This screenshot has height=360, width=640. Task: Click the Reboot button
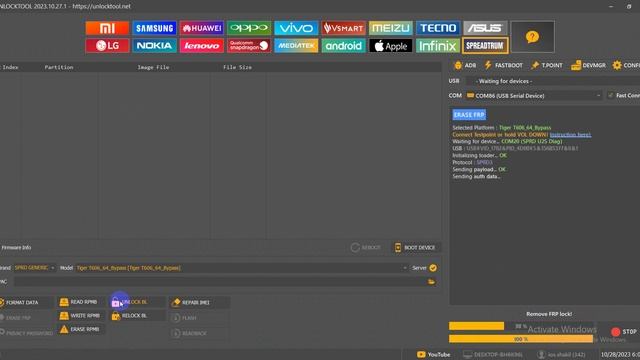[x=366, y=248]
